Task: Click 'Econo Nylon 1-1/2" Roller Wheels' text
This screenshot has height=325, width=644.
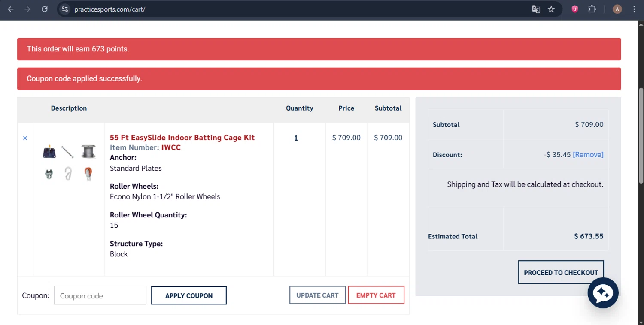Action: point(165,197)
